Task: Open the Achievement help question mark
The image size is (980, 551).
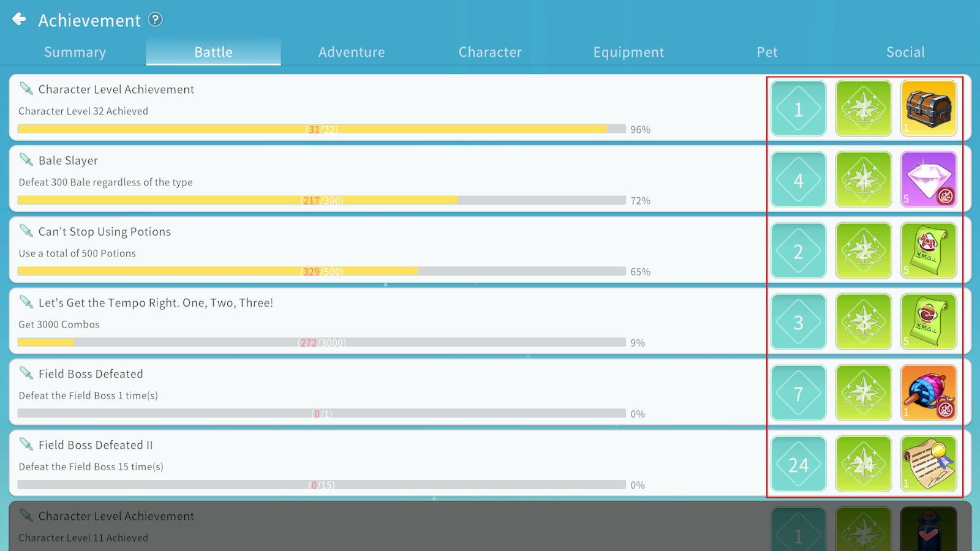Action: click(156, 20)
